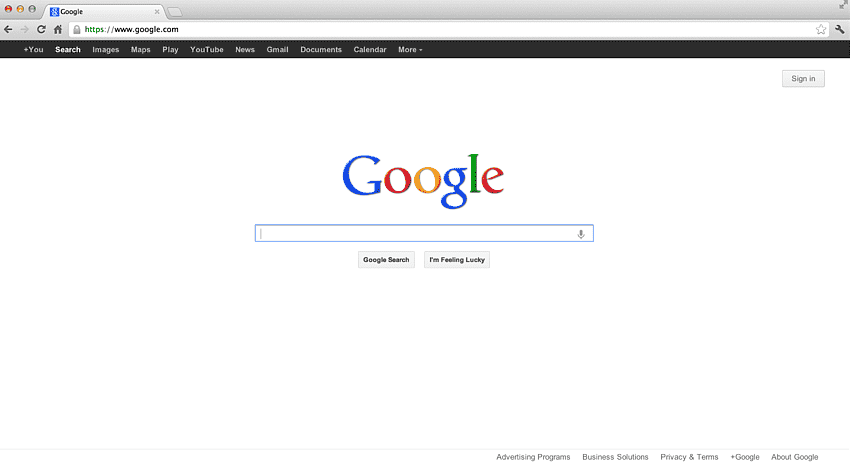Open a new tab
Image resolution: width=850 pixels, height=463 pixels.
175,12
